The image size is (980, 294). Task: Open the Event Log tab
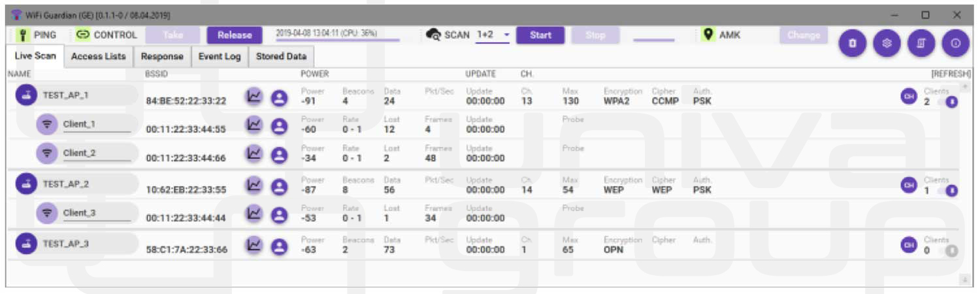tap(220, 56)
